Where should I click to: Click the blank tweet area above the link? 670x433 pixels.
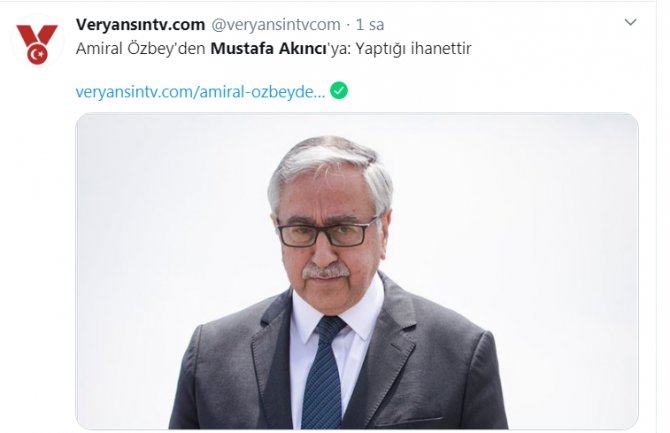[x=273, y=70]
